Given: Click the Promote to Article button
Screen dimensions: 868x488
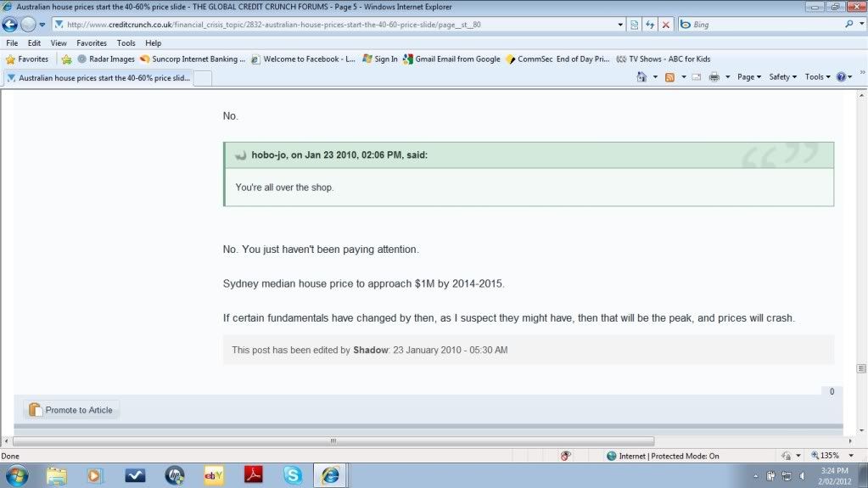Looking at the screenshot, I should [71, 410].
